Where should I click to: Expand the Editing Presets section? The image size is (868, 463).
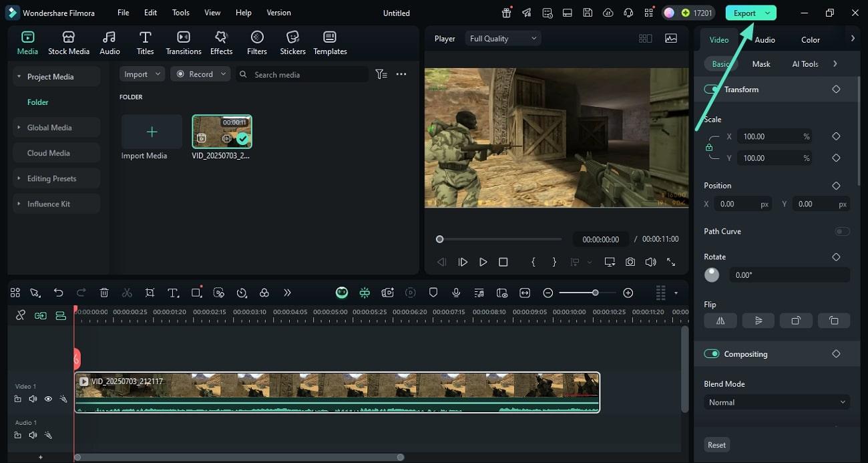56,178
